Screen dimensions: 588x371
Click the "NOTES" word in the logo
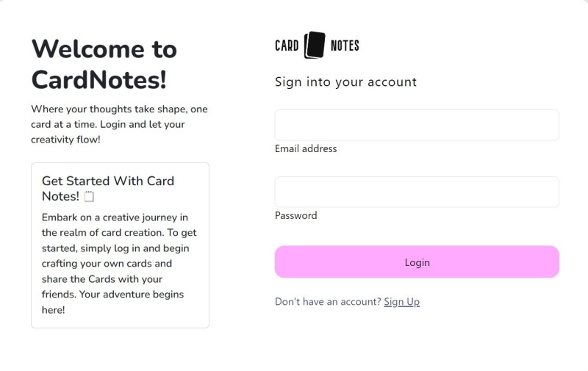[x=345, y=46]
